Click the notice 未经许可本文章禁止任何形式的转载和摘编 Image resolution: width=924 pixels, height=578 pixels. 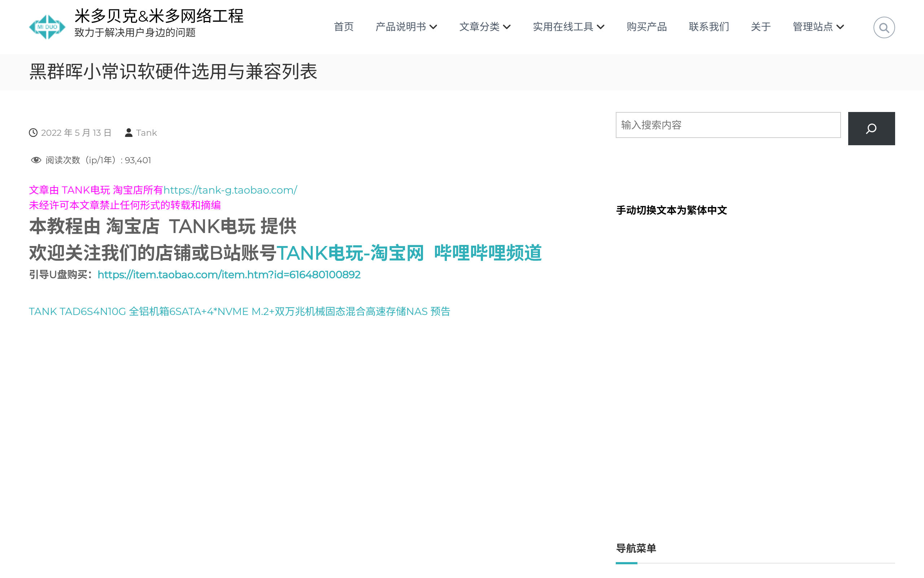tap(125, 205)
